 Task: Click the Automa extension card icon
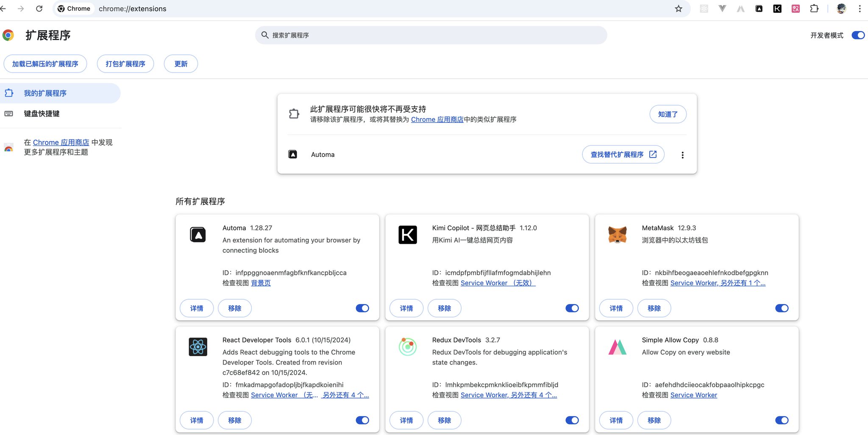click(x=198, y=234)
